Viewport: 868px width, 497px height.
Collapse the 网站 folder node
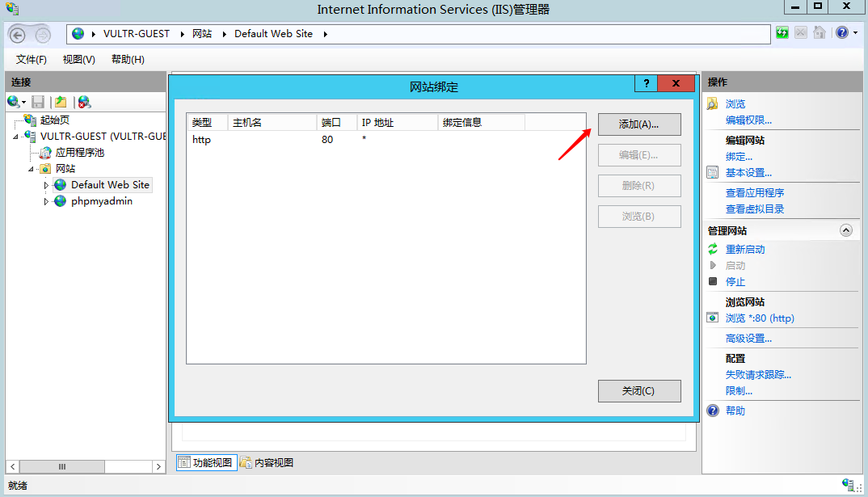(31, 169)
